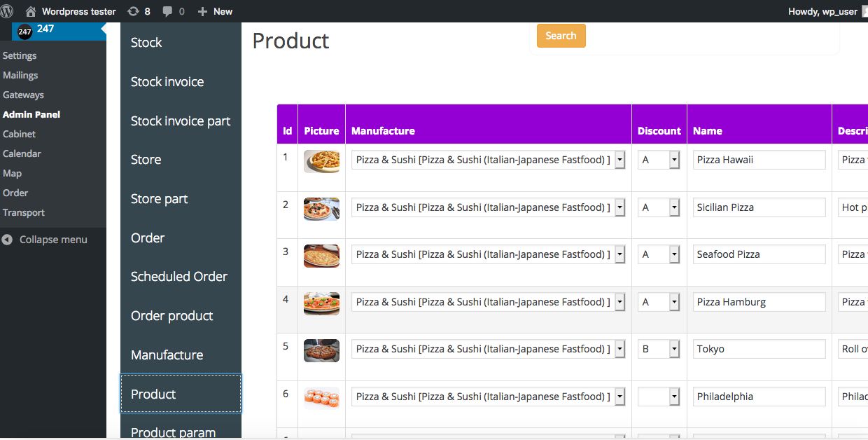868x440 pixels.
Task: Open the empty Discount dropdown for Philadelphia
Action: point(674,397)
